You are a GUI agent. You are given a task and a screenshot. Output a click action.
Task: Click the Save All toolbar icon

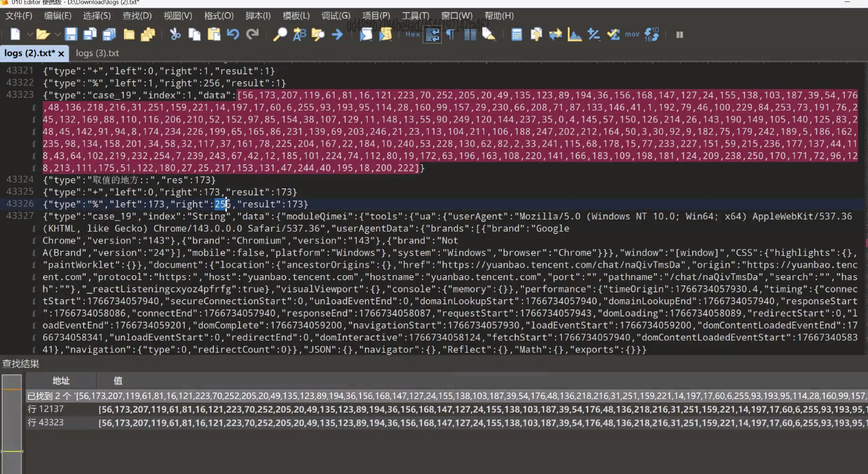(x=109, y=34)
